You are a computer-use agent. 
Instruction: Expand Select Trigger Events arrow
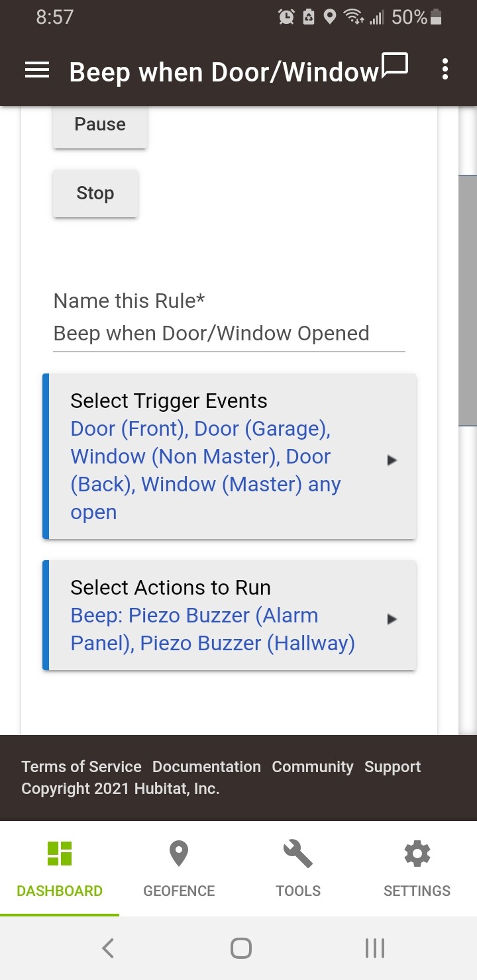[x=392, y=460]
